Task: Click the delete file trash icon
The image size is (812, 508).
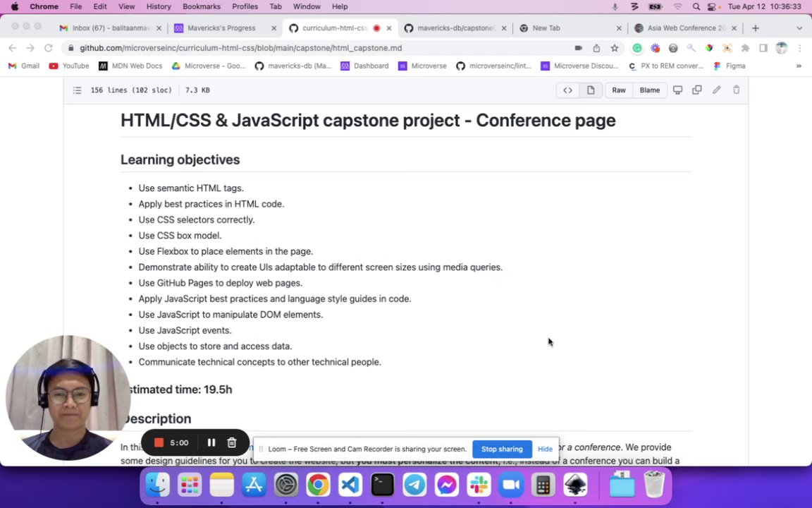Action: (x=736, y=90)
